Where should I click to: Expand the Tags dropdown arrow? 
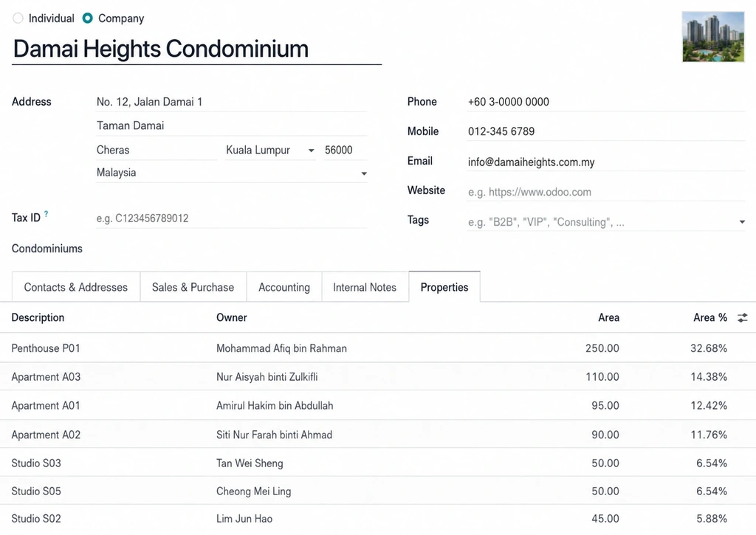point(742,222)
